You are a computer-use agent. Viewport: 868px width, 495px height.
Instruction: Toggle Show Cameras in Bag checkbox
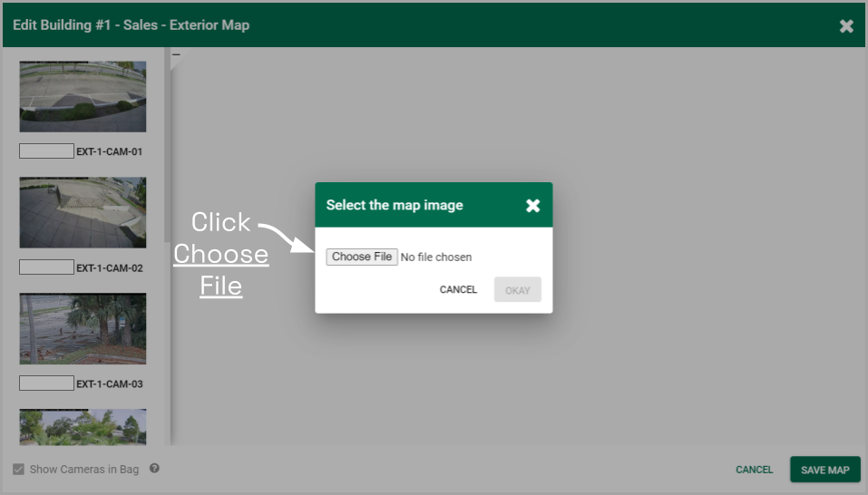coord(18,469)
